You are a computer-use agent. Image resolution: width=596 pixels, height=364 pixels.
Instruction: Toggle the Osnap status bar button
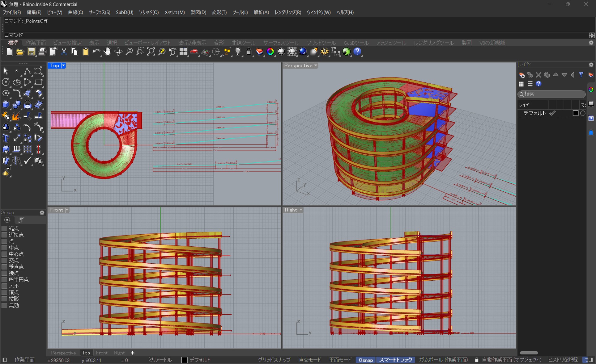click(x=365, y=360)
